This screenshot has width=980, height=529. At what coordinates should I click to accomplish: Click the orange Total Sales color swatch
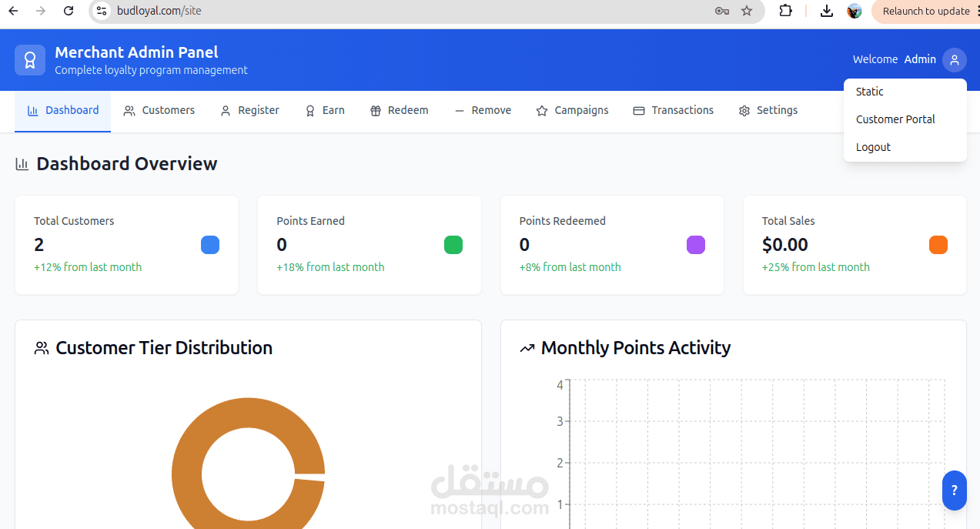coord(938,244)
